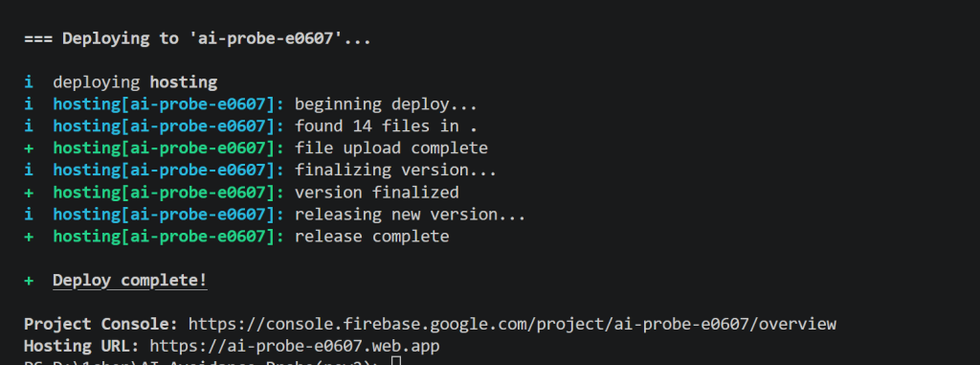Click the blue hosting tag on 'beginning deploy' line

pos(168,103)
